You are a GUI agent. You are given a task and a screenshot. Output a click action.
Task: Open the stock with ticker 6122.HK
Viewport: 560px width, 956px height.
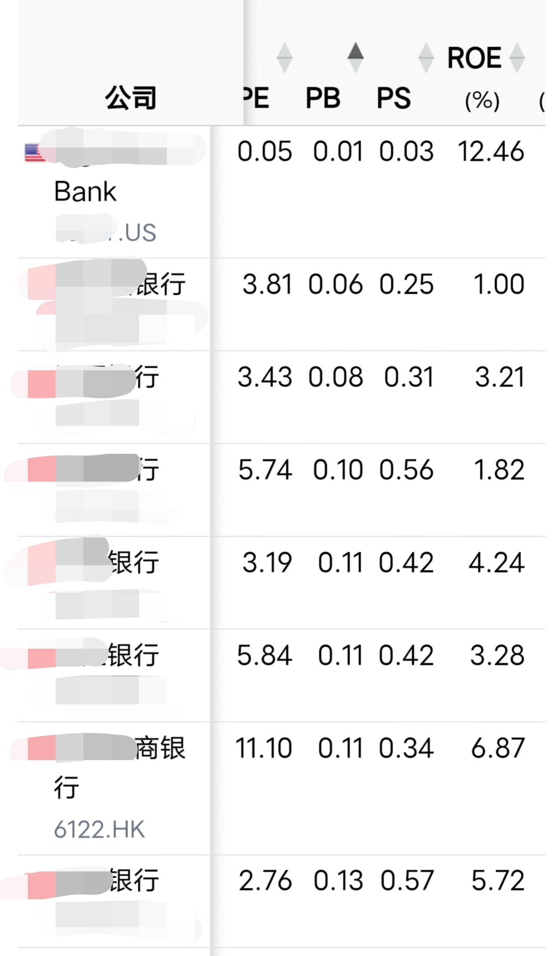pyautogui.click(x=100, y=829)
